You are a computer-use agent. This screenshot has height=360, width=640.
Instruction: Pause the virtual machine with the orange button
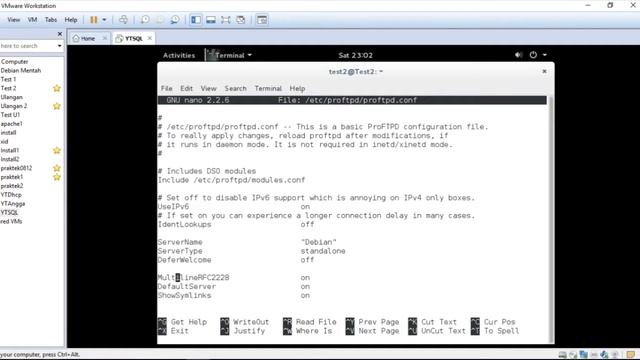pos(93,20)
